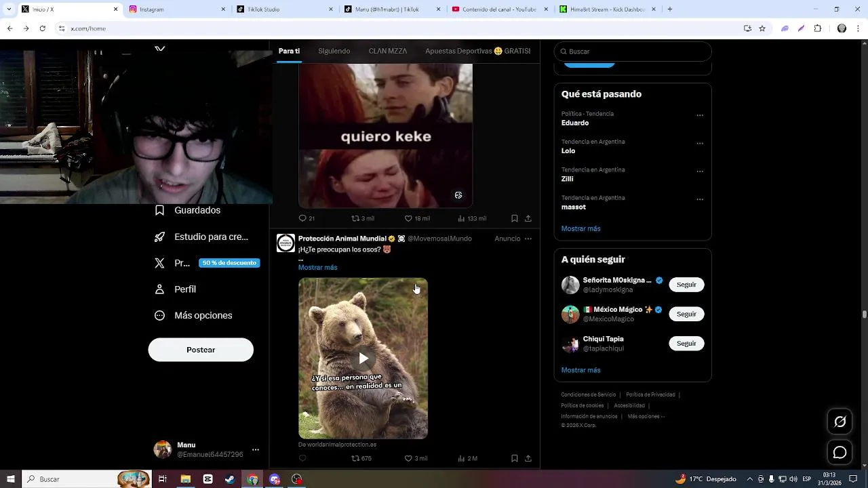Screen dimensions: 868x488
Task: Switch to the Instagram browser tab
Action: pos(176,9)
